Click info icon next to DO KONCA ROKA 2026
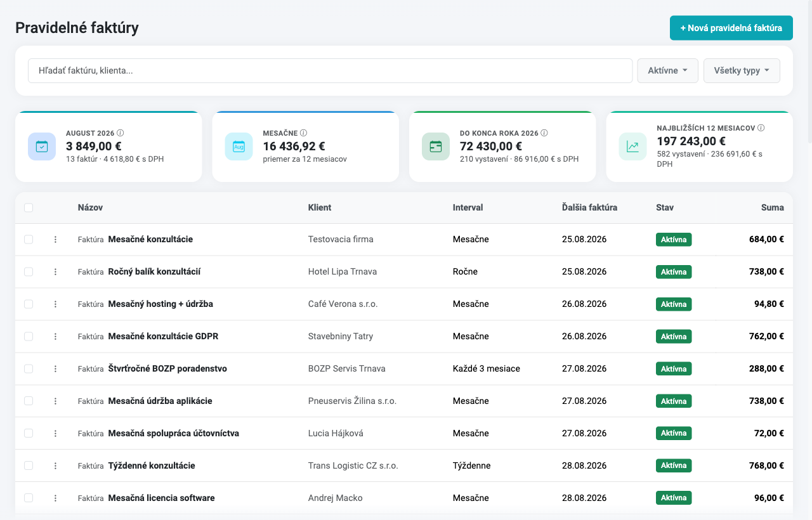Image resolution: width=812 pixels, height=520 pixels. tap(544, 133)
